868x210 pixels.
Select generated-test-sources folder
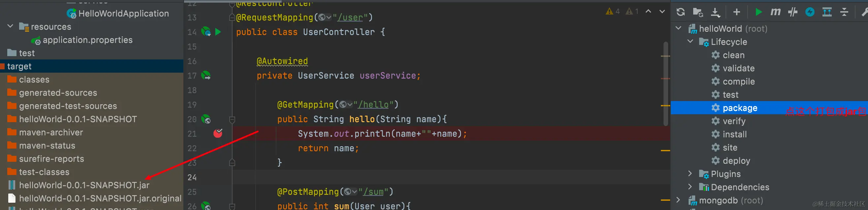(62, 106)
